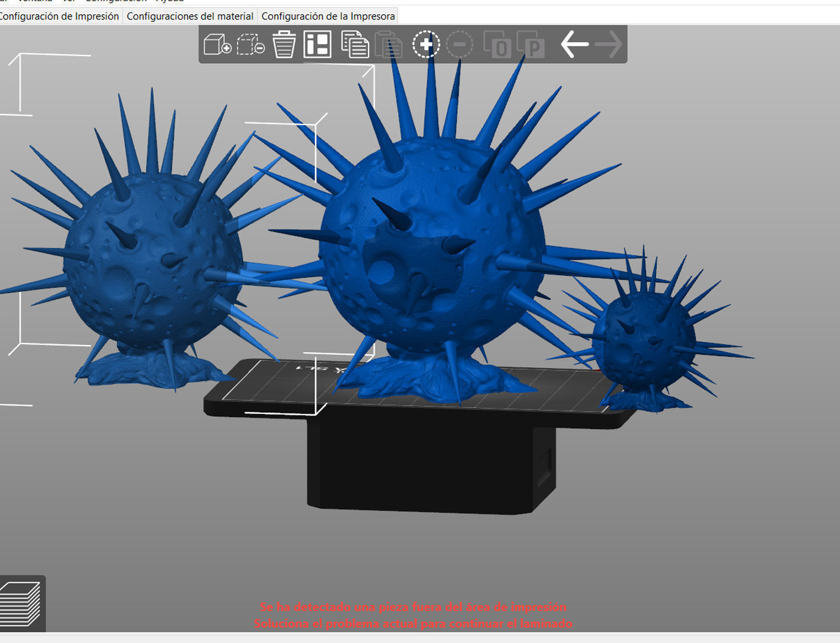Add an instance with the plus circle icon
840x643 pixels.
(426, 44)
